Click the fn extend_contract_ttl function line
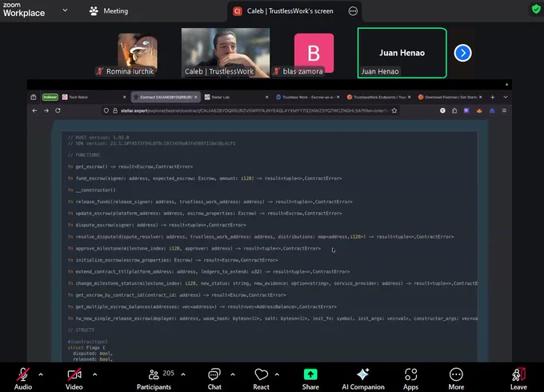The image size is (544, 392). [209, 272]
